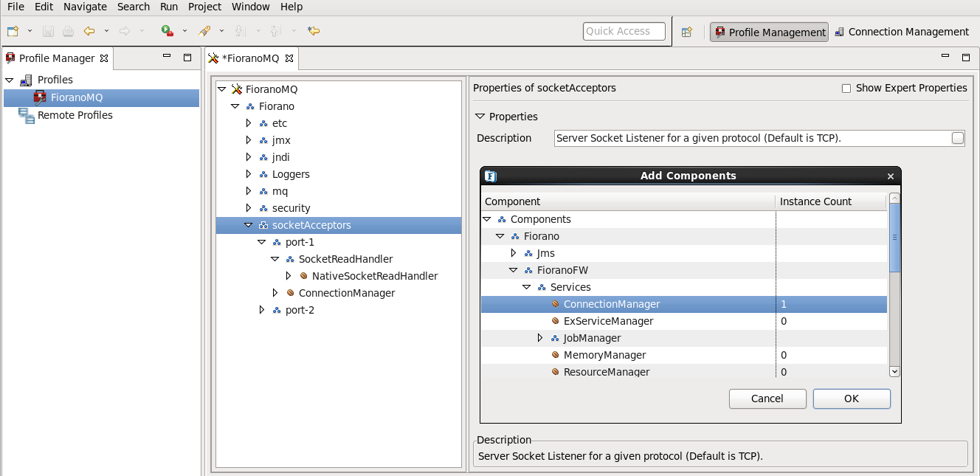980x476 pixels.
Task: Close the *FioranoMQ editor tab
Action: 289,58
